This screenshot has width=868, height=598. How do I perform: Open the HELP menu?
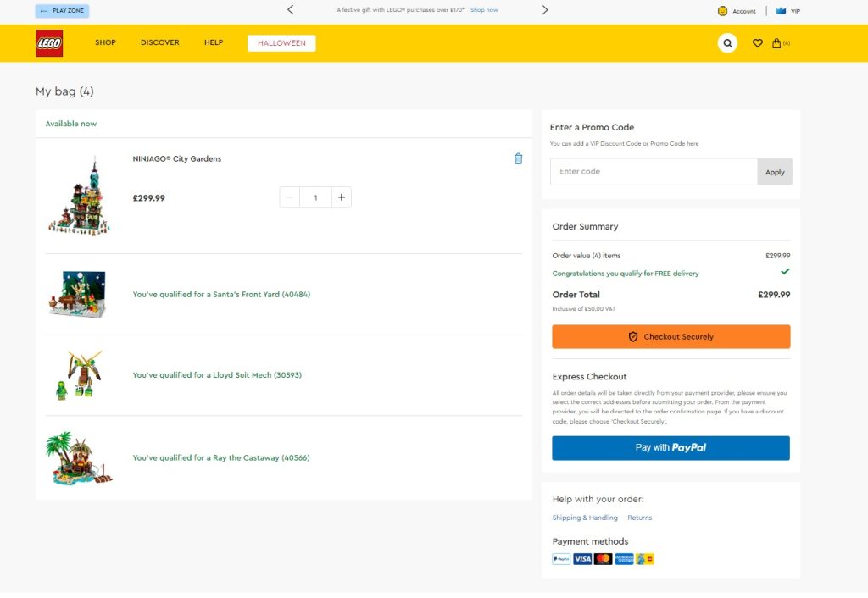pos(214,42)
